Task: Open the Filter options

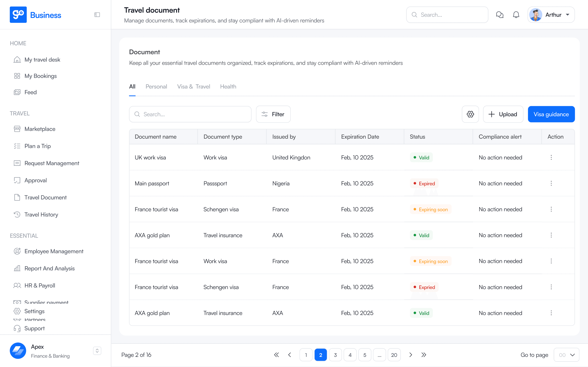Action: [x=273, y=114]
